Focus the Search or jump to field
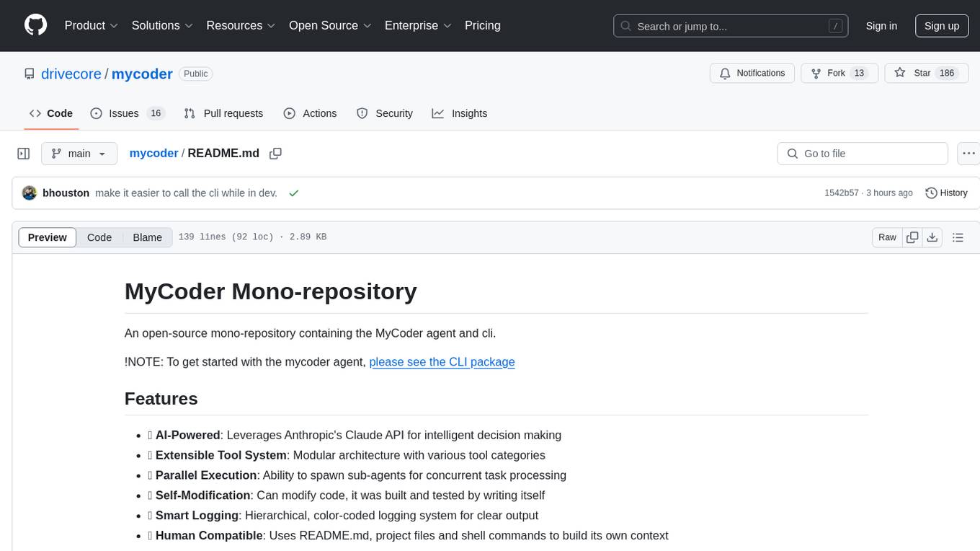The width and height of the screenshot is (980, 551). (731, 26)
